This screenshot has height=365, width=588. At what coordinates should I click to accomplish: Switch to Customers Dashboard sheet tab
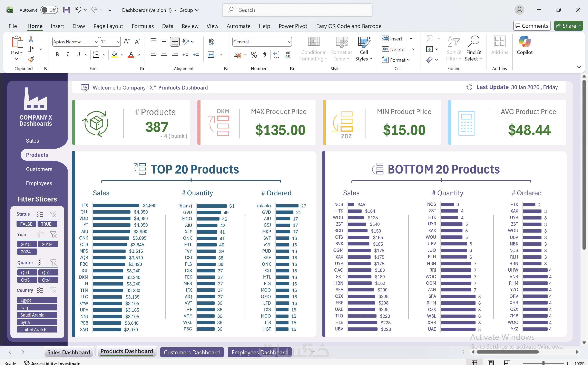point(192,352)
